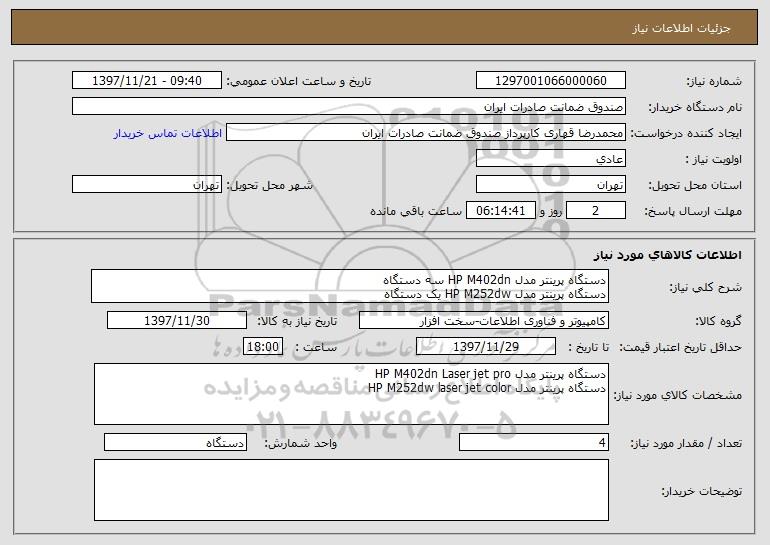Click the general description box with HP M402dn

[x=350, y=286]
